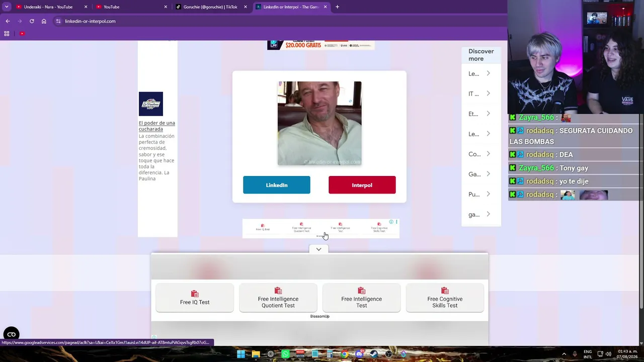Open the tab search dropdown

tap(7, 7)
